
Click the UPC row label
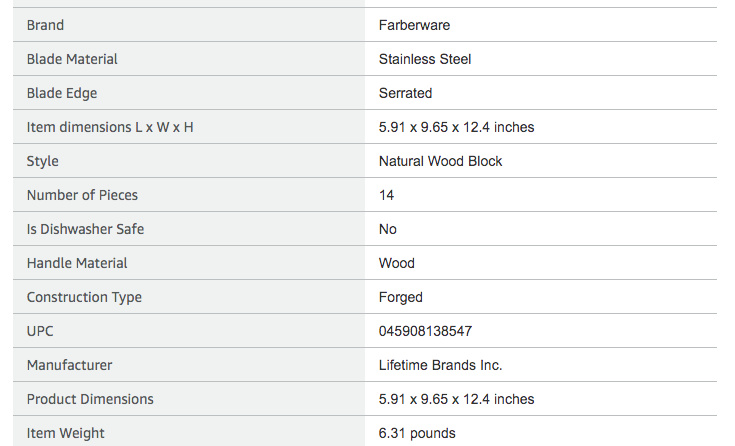(x=41, y=331)
